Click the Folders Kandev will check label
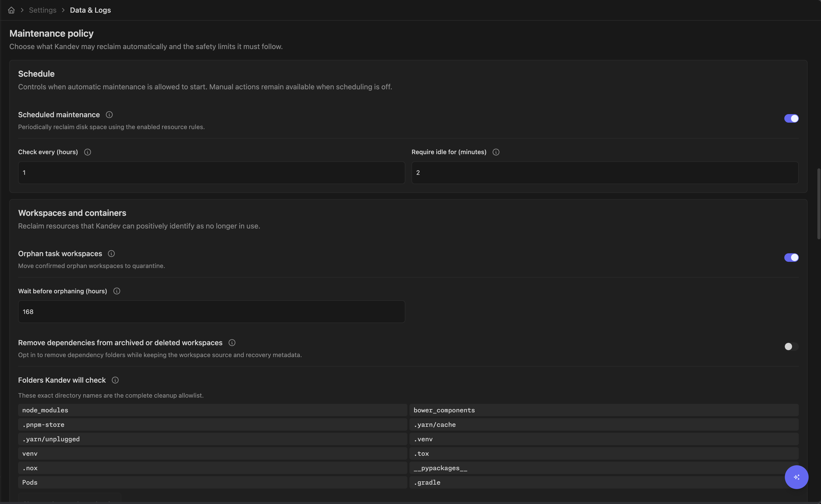Screen dimensions: 821x504 pos(62,380)
